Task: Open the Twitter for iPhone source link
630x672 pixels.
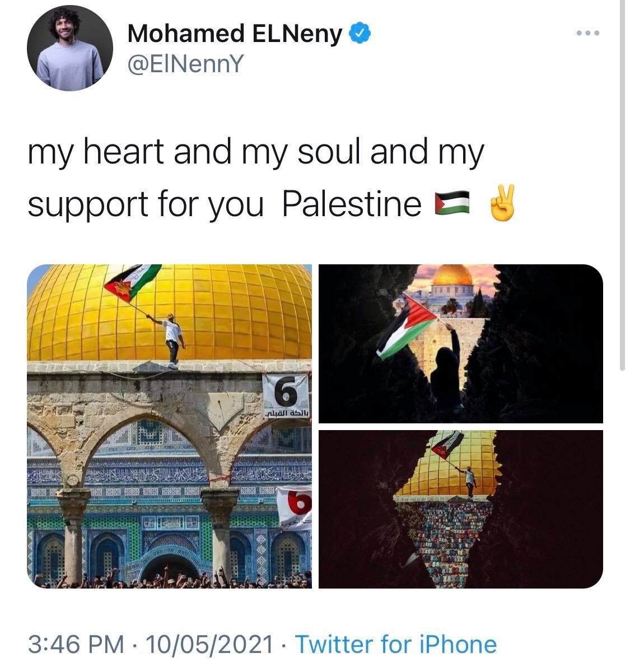Action: 395,644
